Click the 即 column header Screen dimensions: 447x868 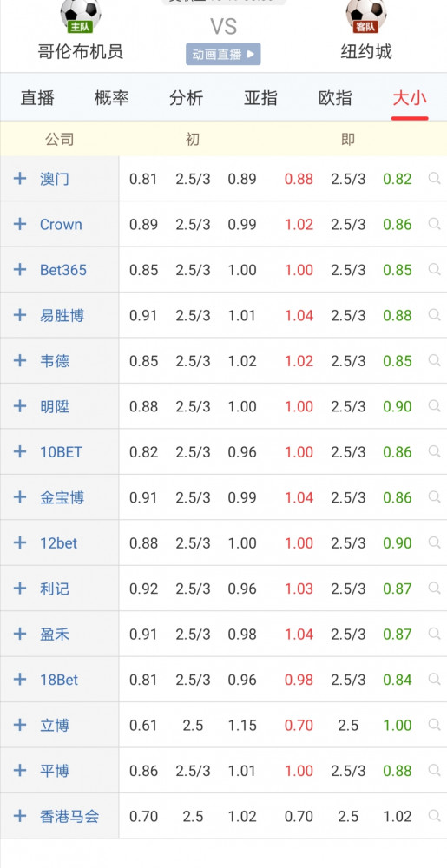[x=348, y=139]
